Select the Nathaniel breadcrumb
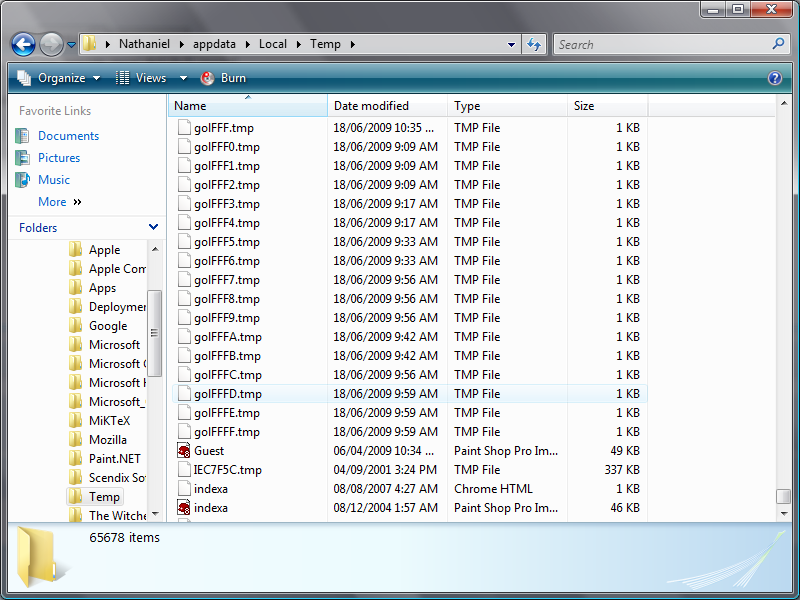800x600 pixels. tap(144, 44)
